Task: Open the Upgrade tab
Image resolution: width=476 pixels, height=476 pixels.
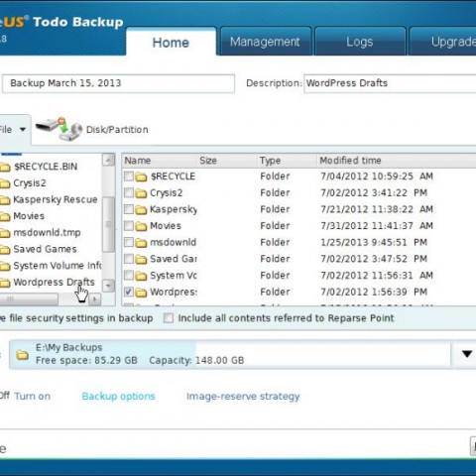Action: pyautogui.click(x=443, y=42)
